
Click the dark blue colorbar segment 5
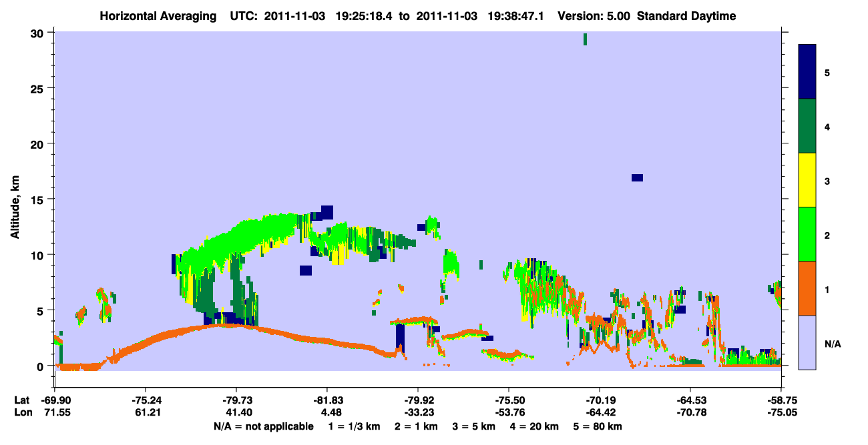807,72
